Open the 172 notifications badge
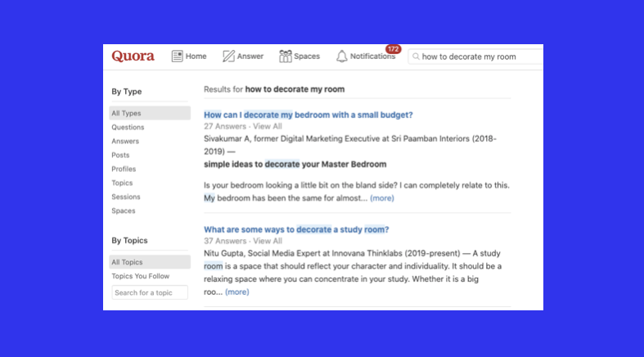 point(393,49)
